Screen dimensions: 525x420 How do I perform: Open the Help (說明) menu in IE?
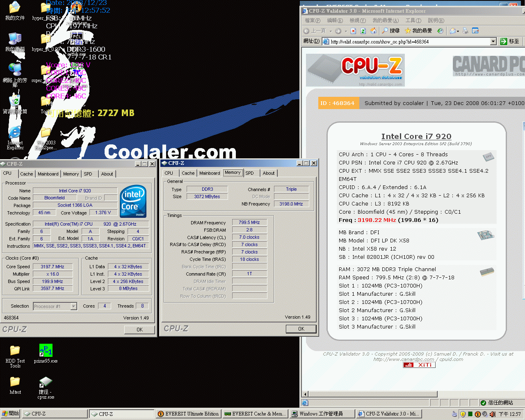click(436, 21)
